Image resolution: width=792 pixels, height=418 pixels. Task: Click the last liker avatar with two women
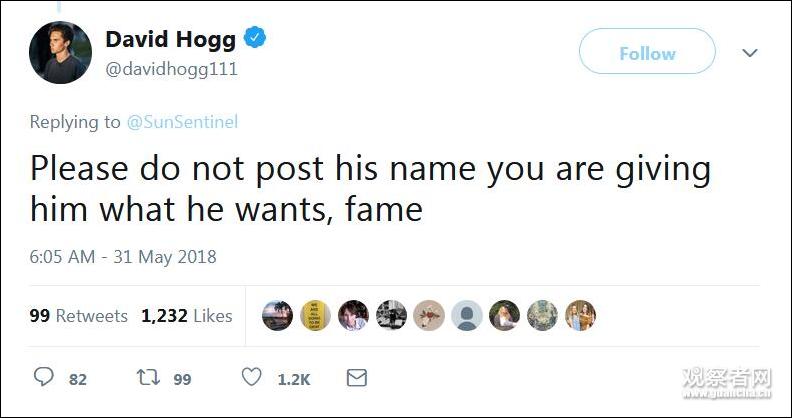(580, 315)
